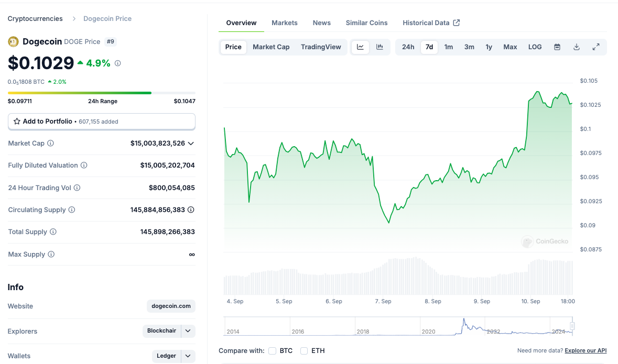Tick the ETH compare checkbox
This screenshot has width=618, height=364.
(x=304, y=351)
